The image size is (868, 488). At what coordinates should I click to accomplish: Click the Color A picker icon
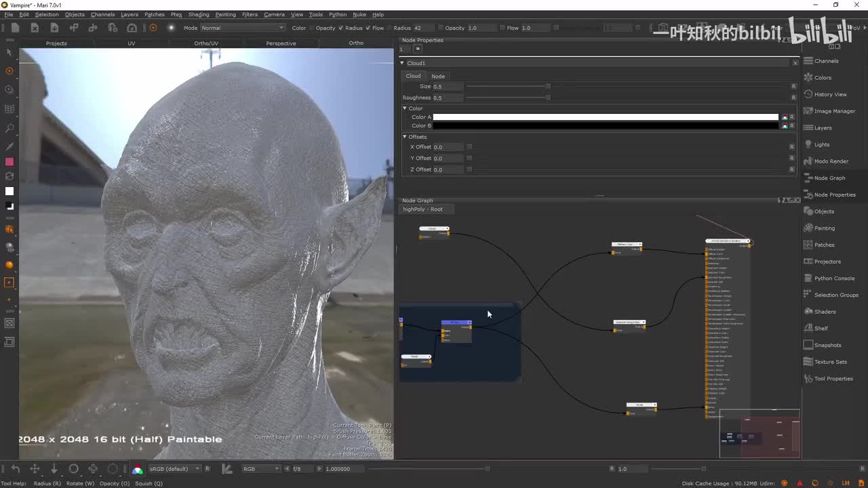coord(785,117)
